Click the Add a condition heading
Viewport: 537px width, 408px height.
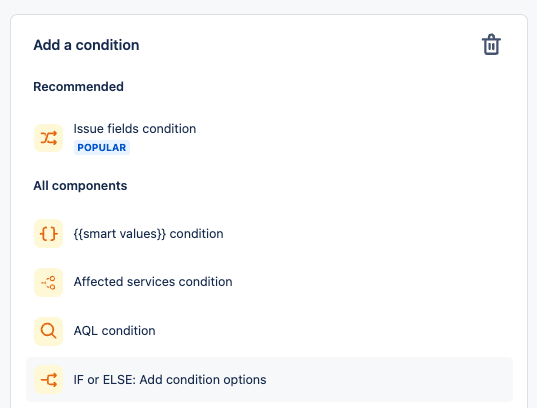(x=86, y=45)
